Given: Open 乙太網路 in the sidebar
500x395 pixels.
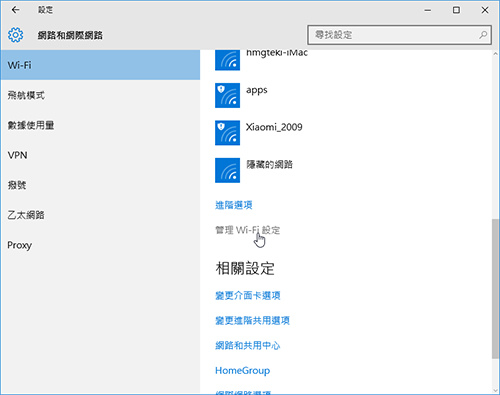Looking at the screenshot, I should coord(100,215).
